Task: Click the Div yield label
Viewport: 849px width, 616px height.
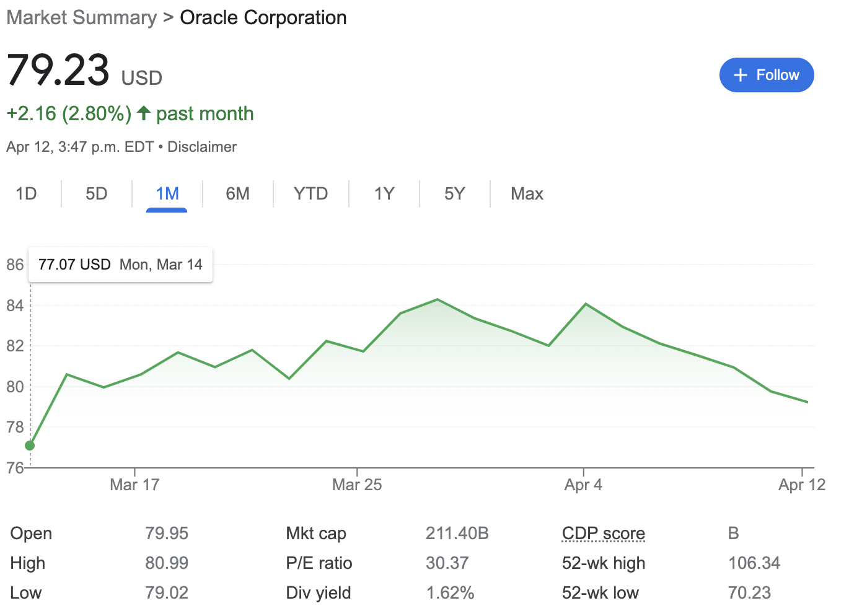Action: [319, 592]
